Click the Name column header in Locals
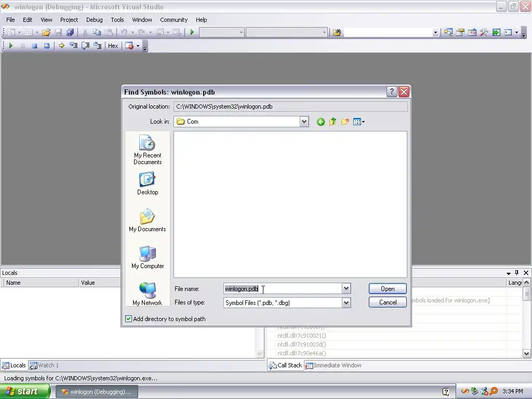Screen dimensions: 532x399 click(x=41, y=283)
